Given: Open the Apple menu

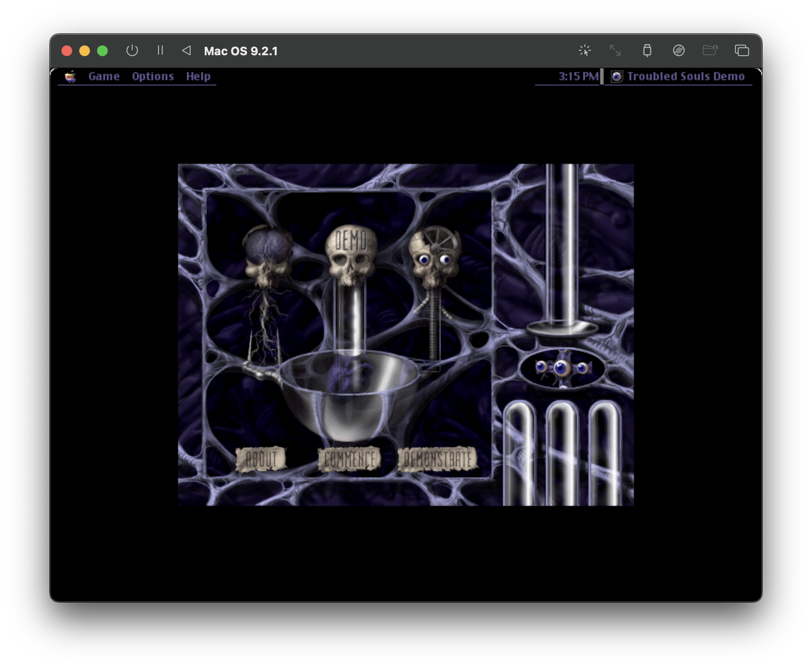Looking at the screenshot, I should pos(70,77).
